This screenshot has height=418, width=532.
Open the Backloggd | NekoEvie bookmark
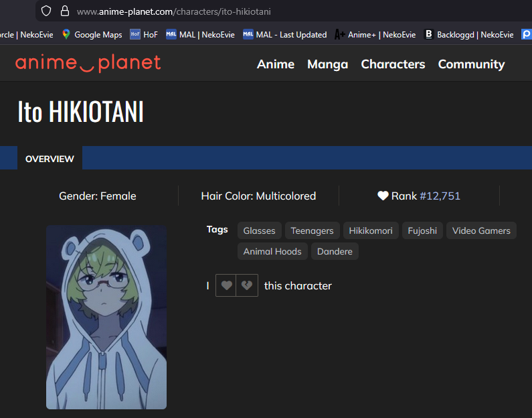pyautogui.click(x=468, y=35)
